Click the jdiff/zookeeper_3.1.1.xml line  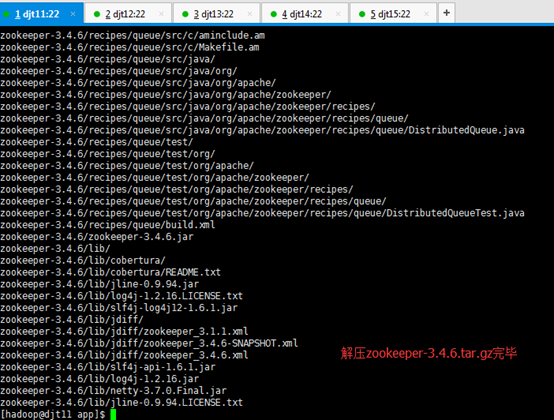point(124,331)
